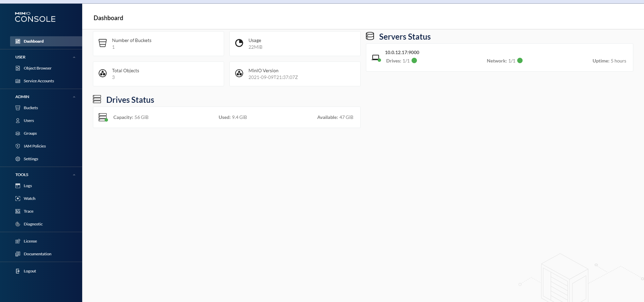
Task: Click Uptime: 5 hours text
Action: click(609, 61)
